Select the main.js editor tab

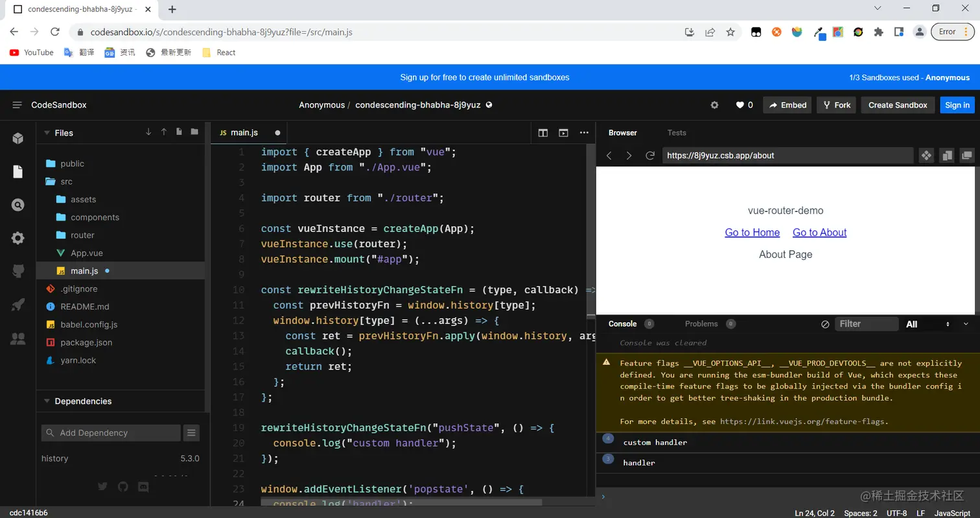point(249,133)
